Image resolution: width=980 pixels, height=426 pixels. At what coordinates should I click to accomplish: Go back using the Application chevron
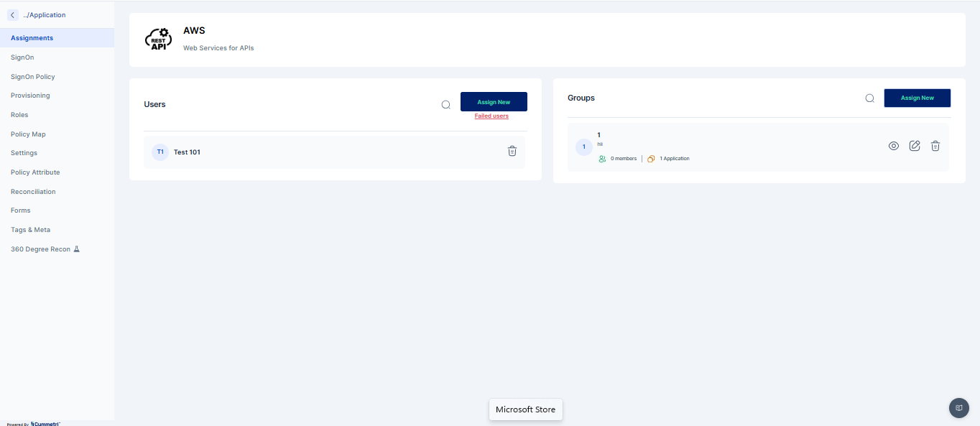pos(13,15)
